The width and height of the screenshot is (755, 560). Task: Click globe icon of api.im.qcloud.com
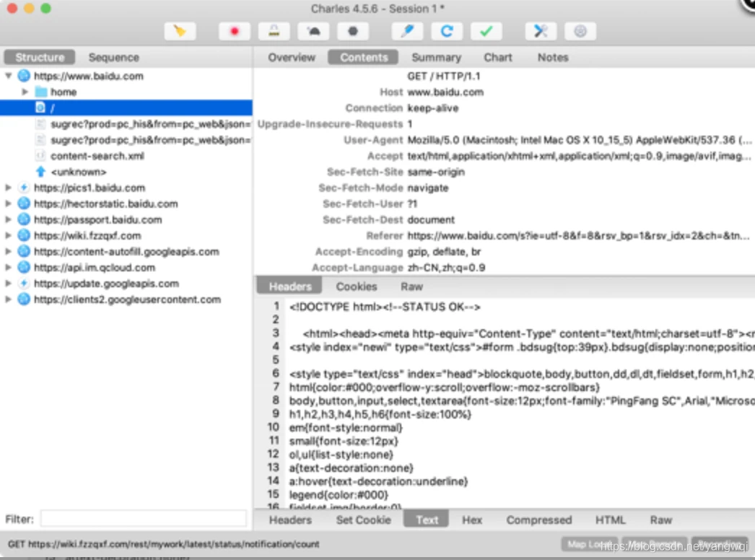[24, 267]
